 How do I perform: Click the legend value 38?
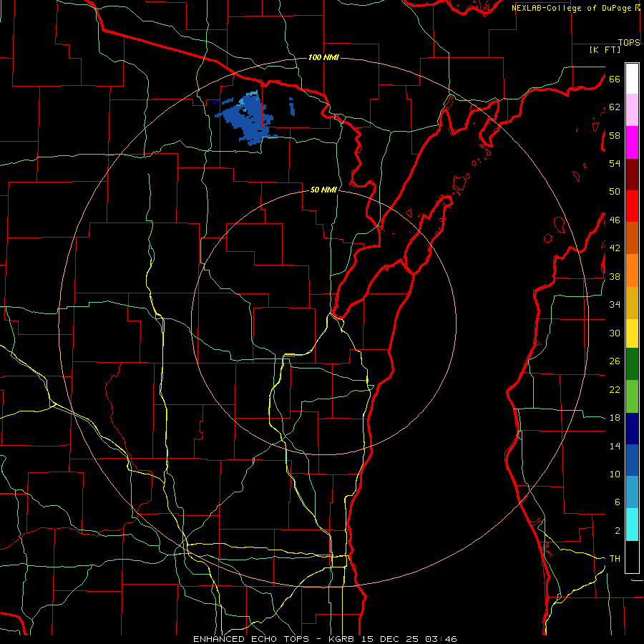click(x=615, y=277)
